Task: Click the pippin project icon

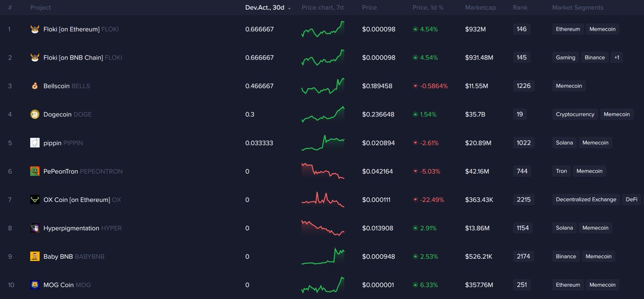Action: 35,143
